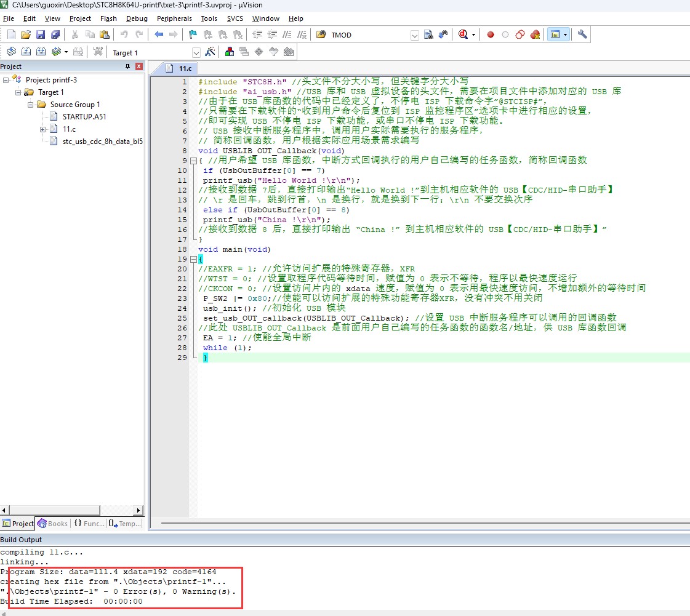Navigate backwards with the blue left arrow
Viewport: 690px width, 616px height.
(159, 34)
